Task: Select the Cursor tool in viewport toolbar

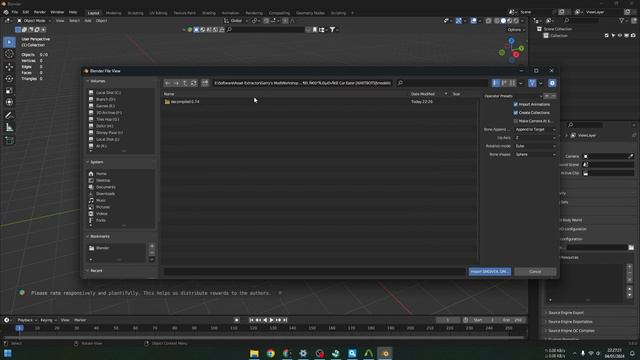Action: [x=9, y=54]
